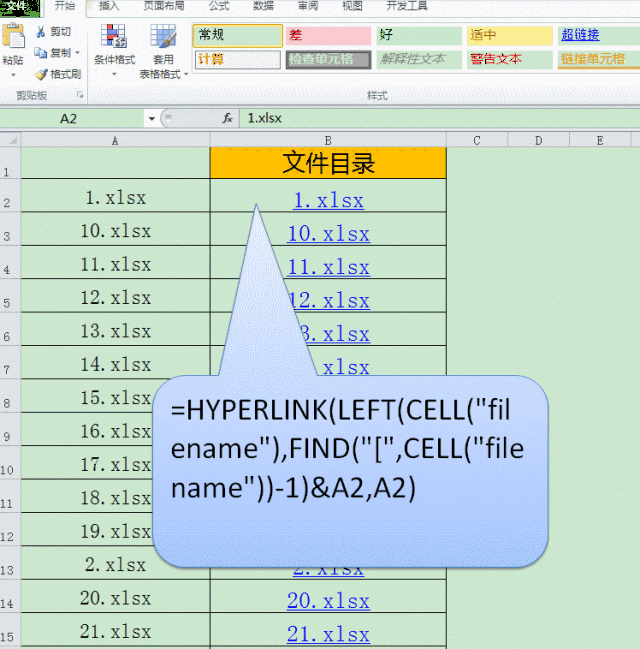The height and width of the screenshot is (649, 640).
Task: Click the select-all corner of the sheet
Action: point(10,140)
